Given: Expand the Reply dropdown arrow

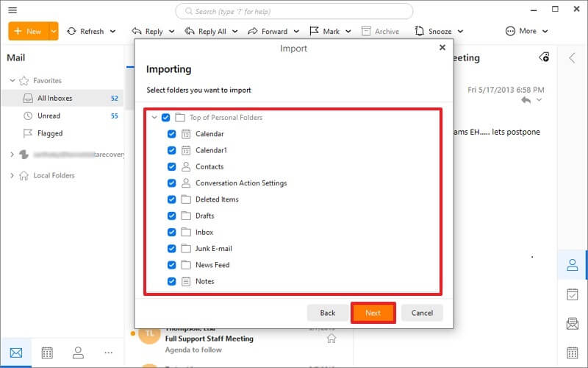Looking at the screenshot, I should 171,32.
